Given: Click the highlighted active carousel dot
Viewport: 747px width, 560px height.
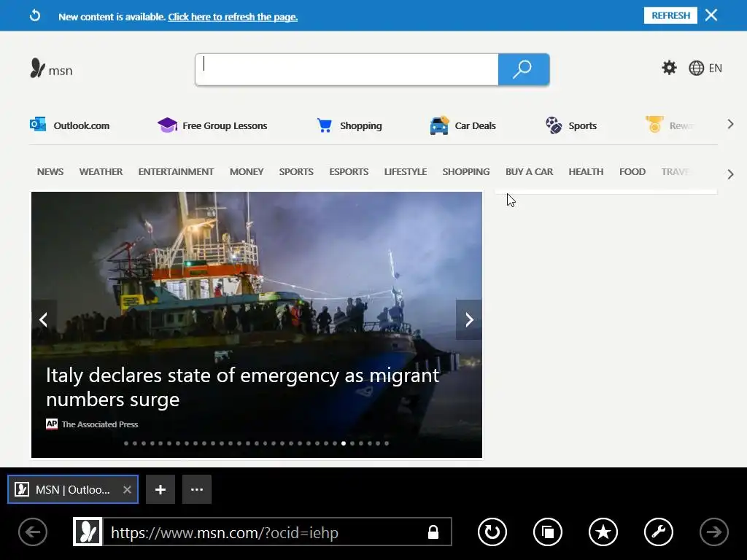Looking at the screenshot, I should click(x=344, y=443).
